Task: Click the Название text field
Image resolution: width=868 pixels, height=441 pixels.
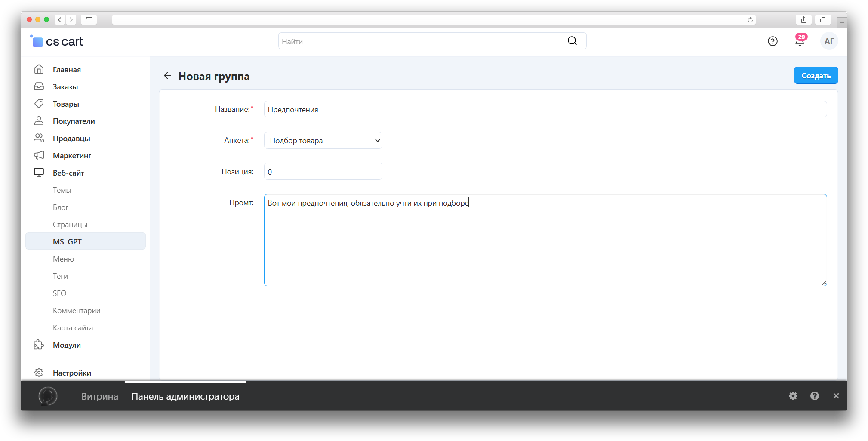Action: [x=545, y=110]
